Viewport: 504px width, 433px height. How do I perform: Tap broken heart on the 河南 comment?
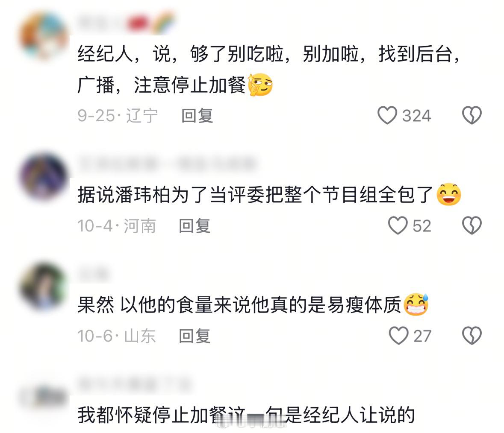pyautogui.click(x=472, y=225)
